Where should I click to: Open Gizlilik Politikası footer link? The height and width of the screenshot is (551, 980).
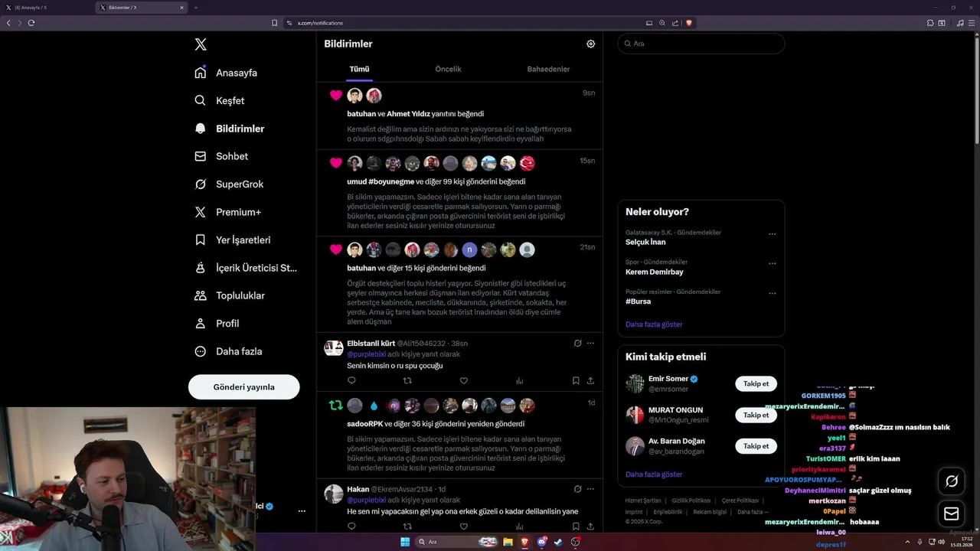tap(691, 500)
